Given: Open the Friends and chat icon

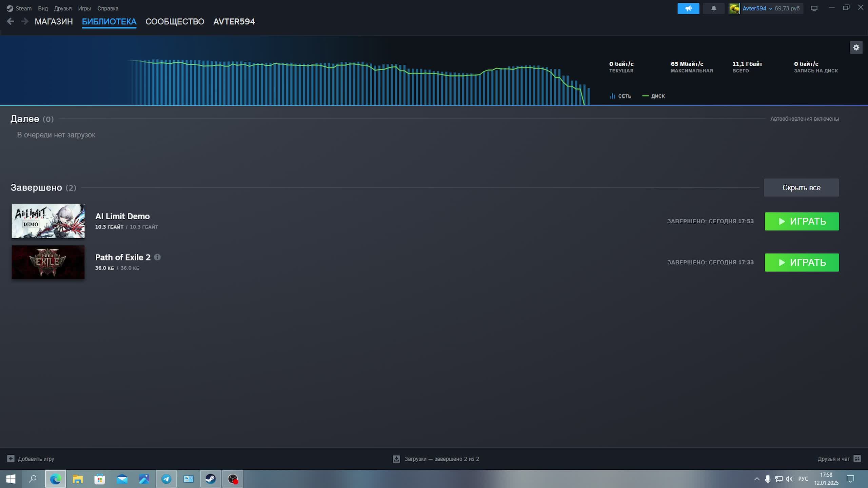Looking at the screenshot, I should pos(857,459).
